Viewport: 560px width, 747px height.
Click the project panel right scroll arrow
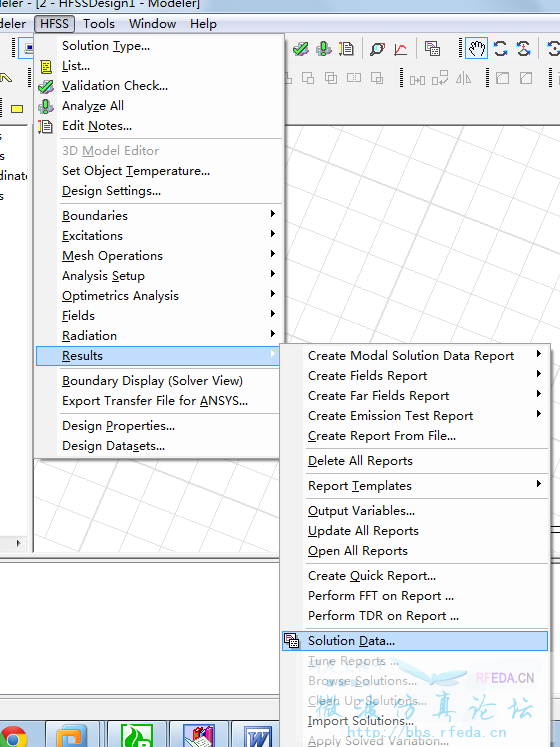click(19, 543)
